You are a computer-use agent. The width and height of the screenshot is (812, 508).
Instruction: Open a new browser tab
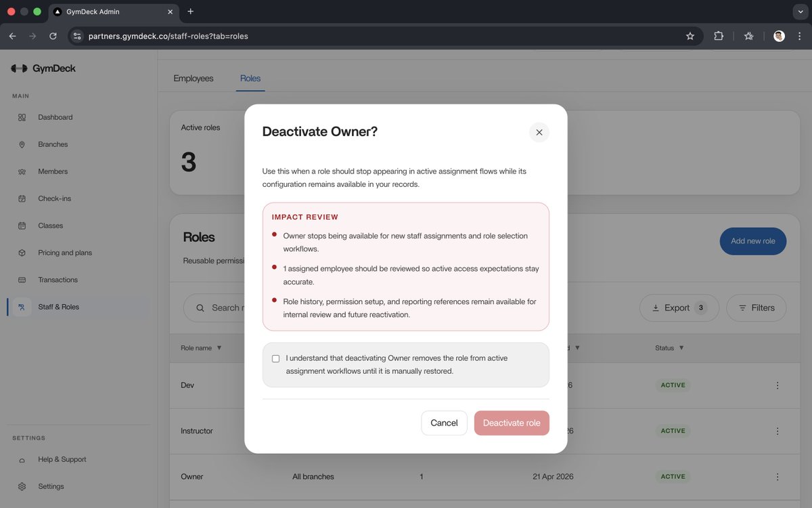pyautogui.click(x=190, y=12)
